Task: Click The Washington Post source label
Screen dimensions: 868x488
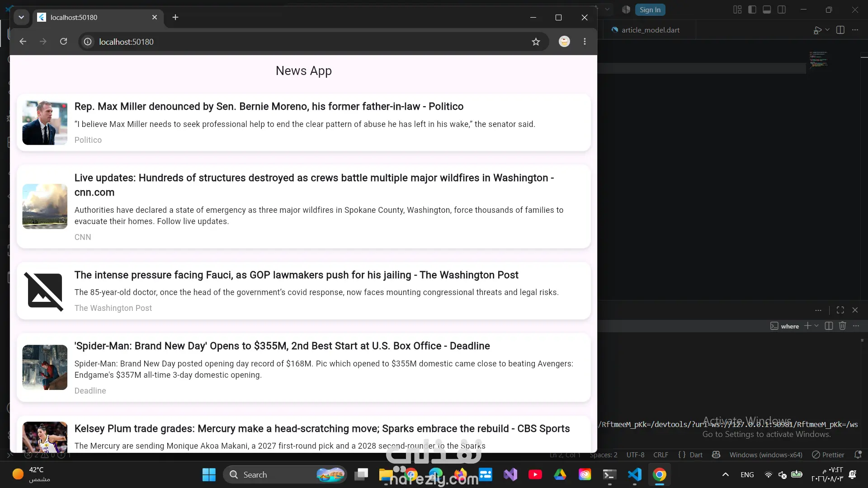Action: pos(113,308)
